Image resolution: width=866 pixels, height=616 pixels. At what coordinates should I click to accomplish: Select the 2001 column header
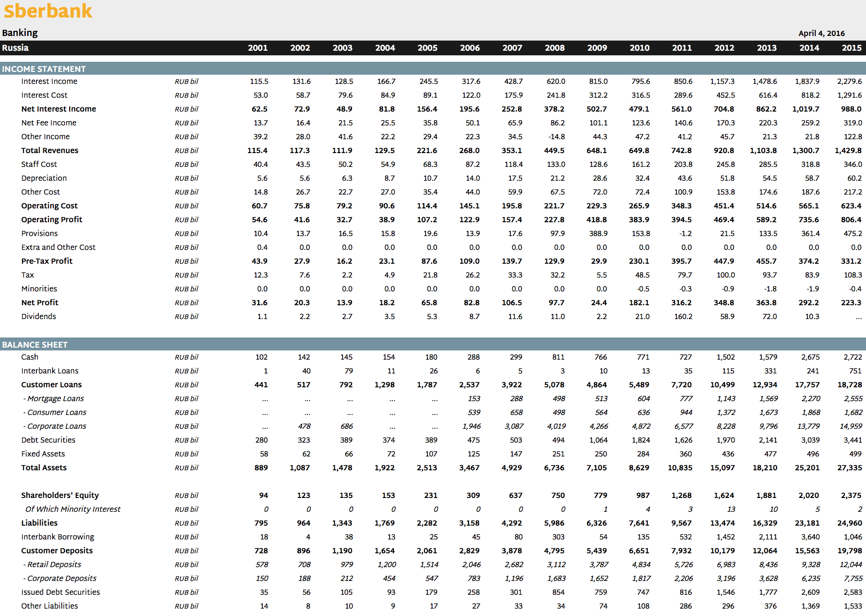pos(258,48)
